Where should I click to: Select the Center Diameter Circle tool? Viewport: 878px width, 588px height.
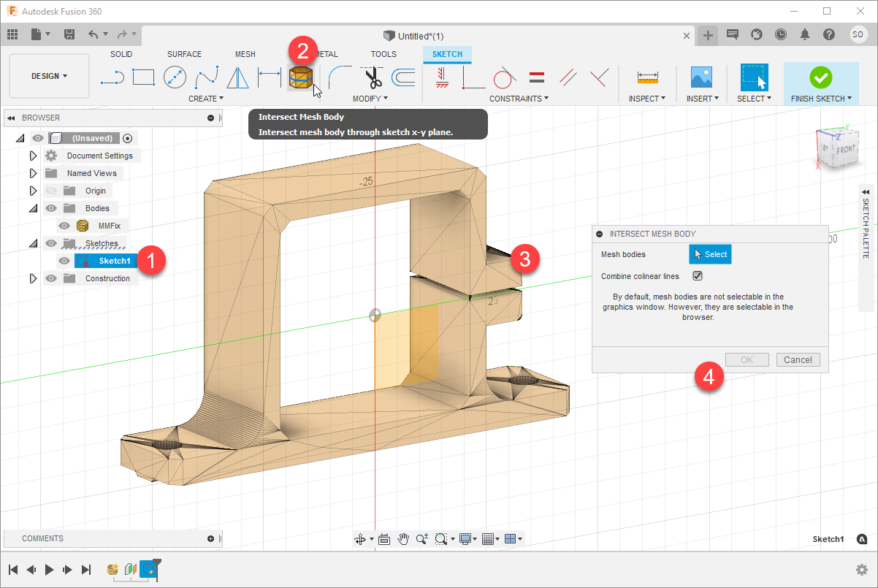pos(175,77)
